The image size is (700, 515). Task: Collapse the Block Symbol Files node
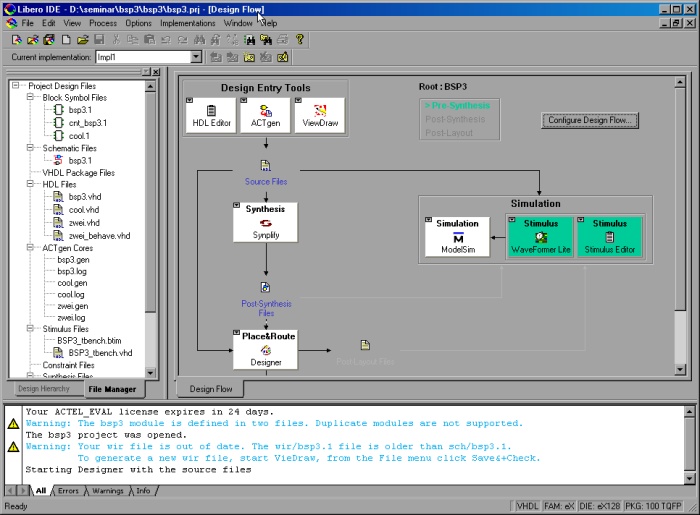(30, 97)
